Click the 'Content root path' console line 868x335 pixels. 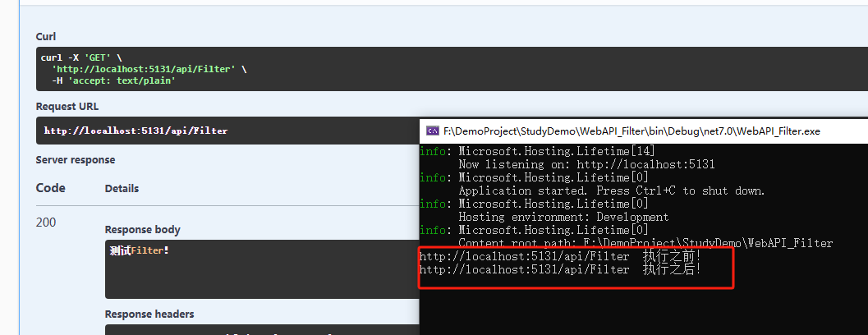tap(645, 243)
